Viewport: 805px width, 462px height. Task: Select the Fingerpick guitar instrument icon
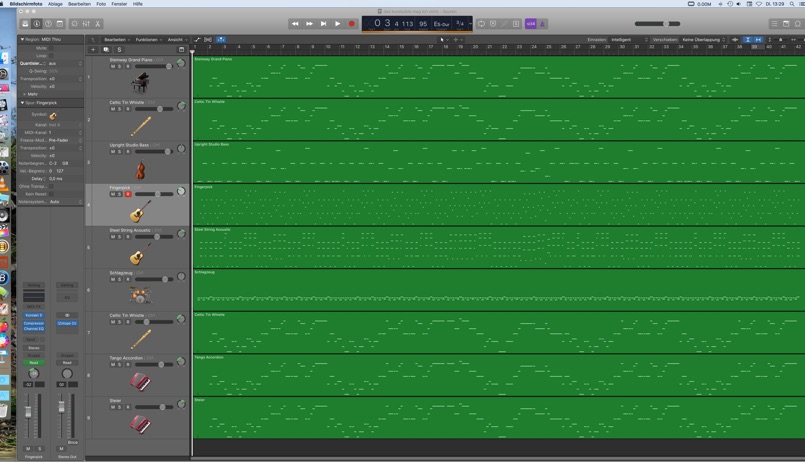point(140,211)
